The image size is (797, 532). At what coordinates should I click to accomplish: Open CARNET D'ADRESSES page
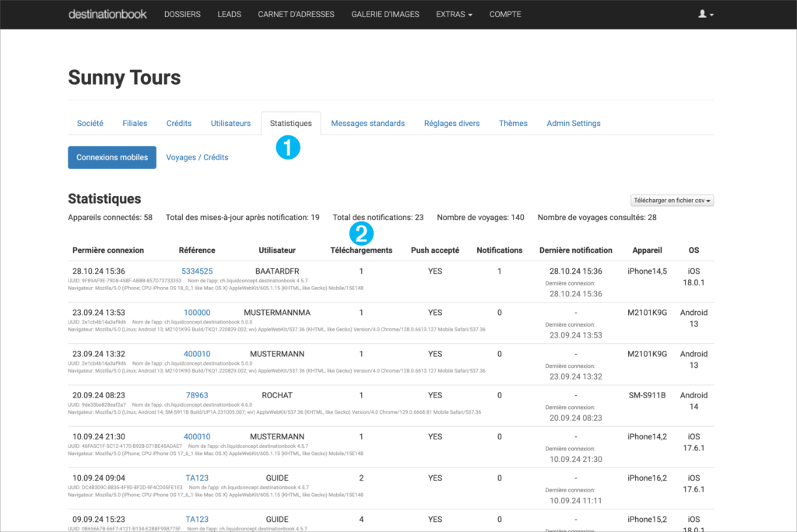(296, 14)
